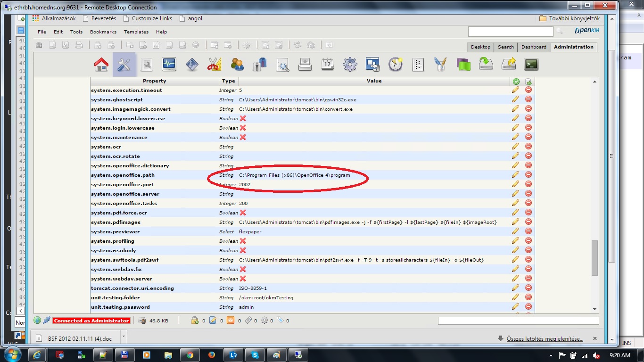The height and width of the screenshot is (362, 644).
Task: Click the calendar icon in admin toolbar
Action: 328,65
